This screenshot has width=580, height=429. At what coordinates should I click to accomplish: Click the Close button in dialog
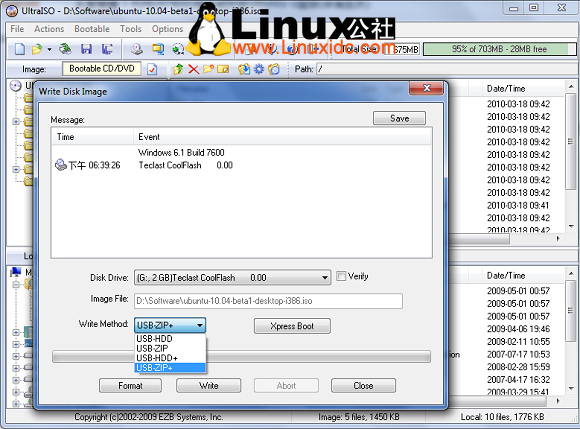tap(363, 386)
